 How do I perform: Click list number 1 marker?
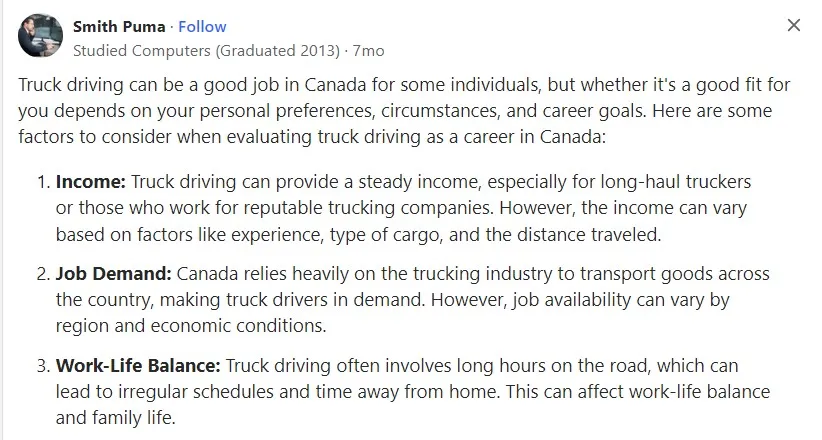point(44,182)
